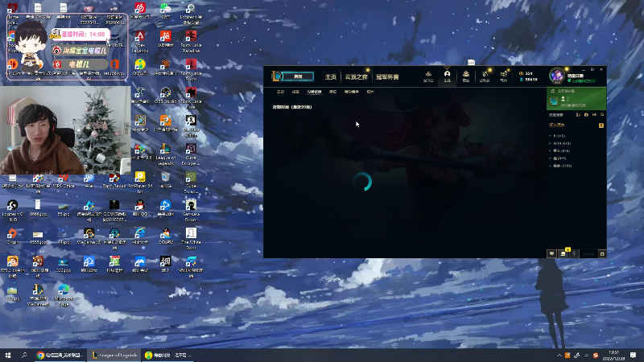Open the 冠军杯赛 Clash tab

tap(387, 76)
